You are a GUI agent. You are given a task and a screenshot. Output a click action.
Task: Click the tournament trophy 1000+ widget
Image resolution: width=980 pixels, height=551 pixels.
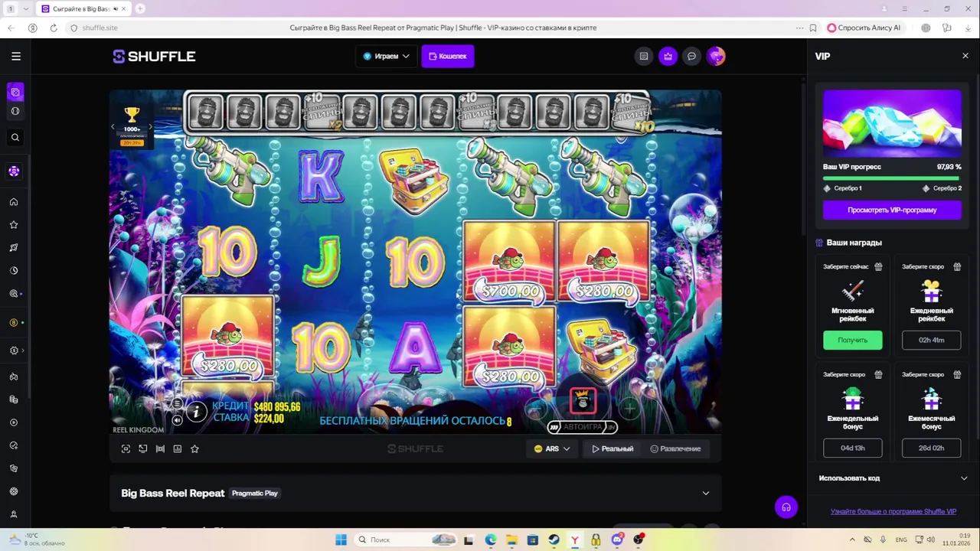(132, 127)
